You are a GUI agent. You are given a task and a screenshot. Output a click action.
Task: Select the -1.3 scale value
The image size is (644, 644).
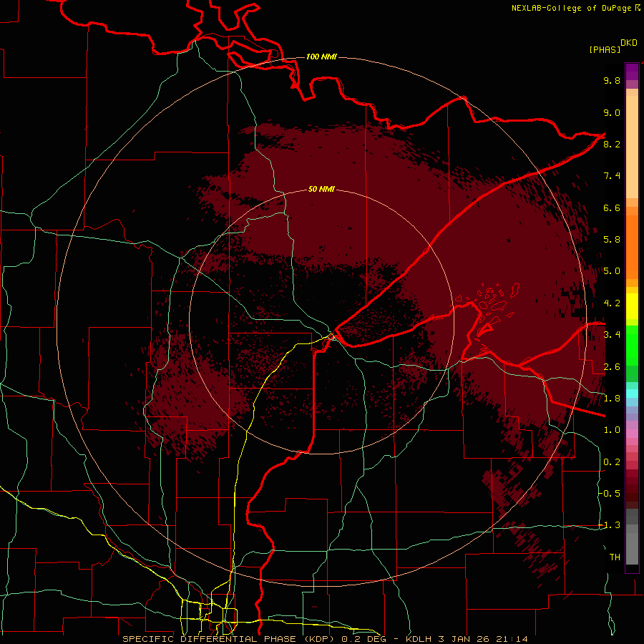pos(610,525)
